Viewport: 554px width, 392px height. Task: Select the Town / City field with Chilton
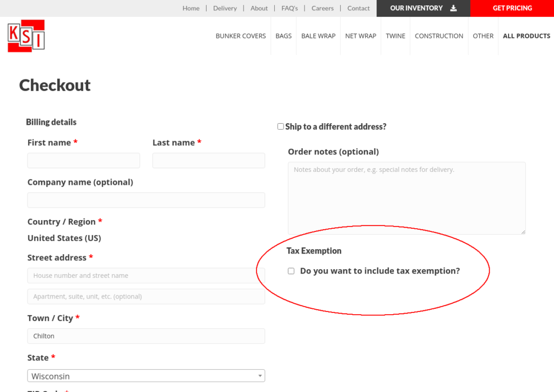[146, 336]
